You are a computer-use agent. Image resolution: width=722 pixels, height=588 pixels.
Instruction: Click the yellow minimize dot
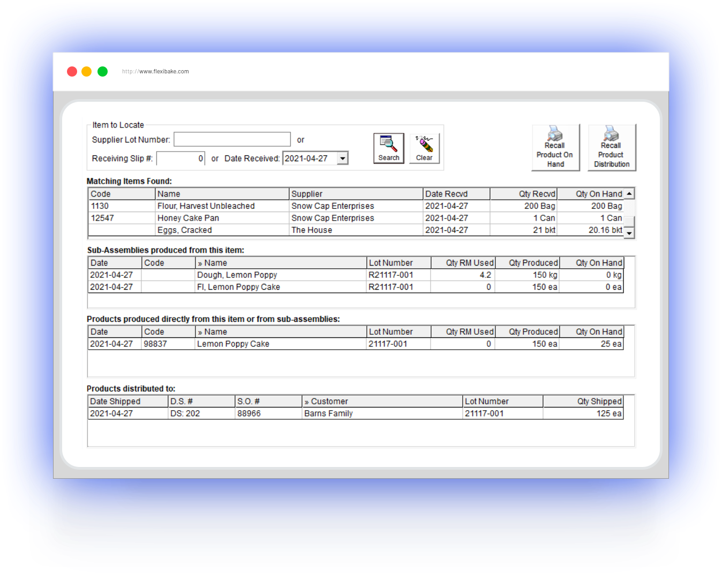click(87, 71)
